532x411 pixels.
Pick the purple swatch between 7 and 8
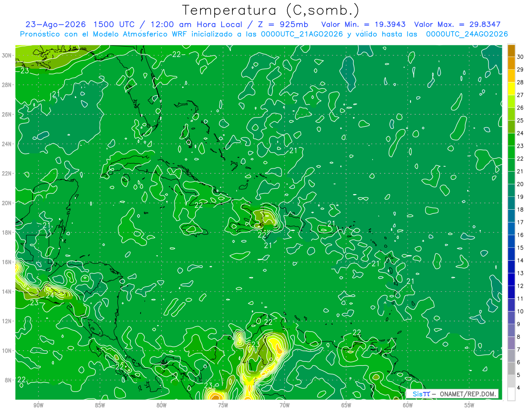click(x=511, y=343)
